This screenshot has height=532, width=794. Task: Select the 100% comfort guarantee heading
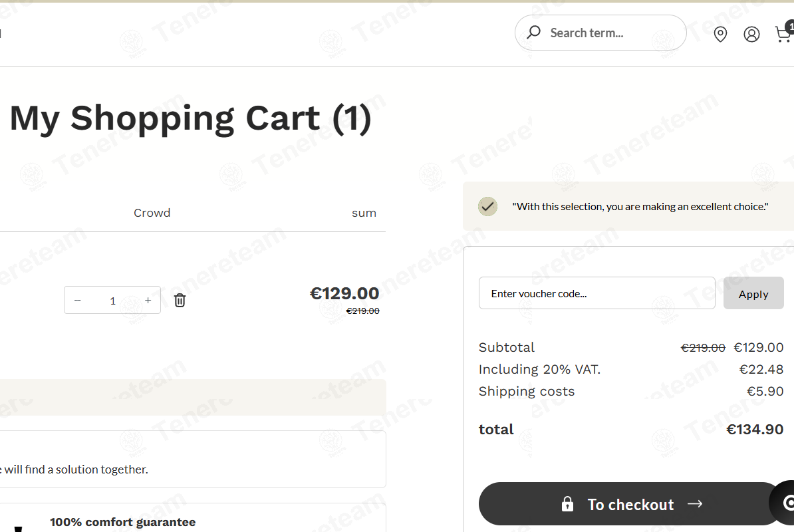click(122, 522)
